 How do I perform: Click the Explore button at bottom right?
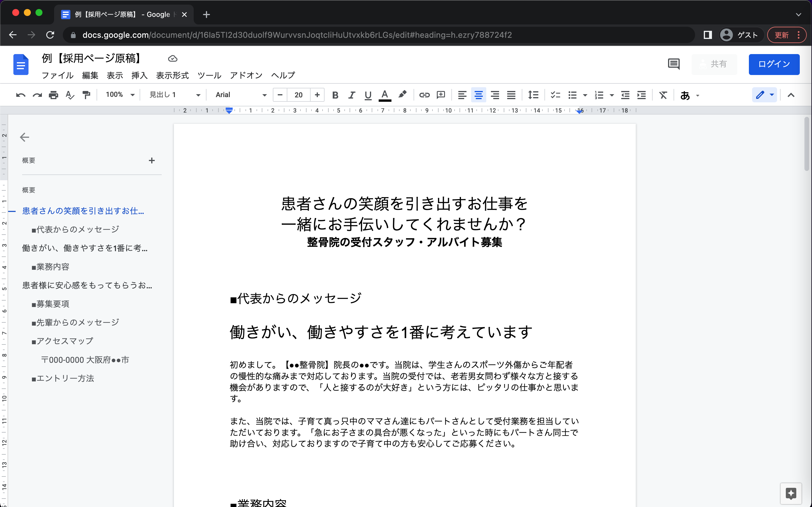coord(790,493)
